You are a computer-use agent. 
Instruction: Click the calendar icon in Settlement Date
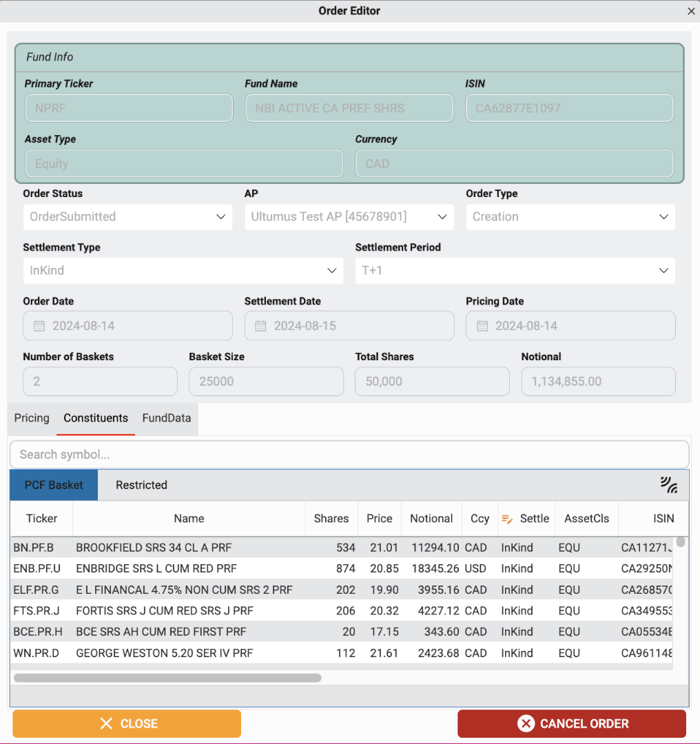[261, 326]
